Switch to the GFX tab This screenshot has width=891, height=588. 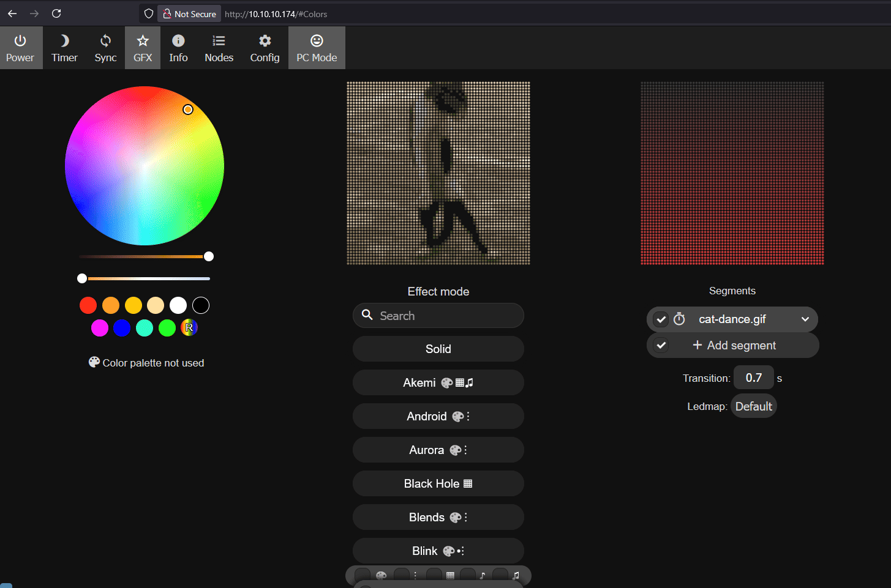tap(143, 48)
